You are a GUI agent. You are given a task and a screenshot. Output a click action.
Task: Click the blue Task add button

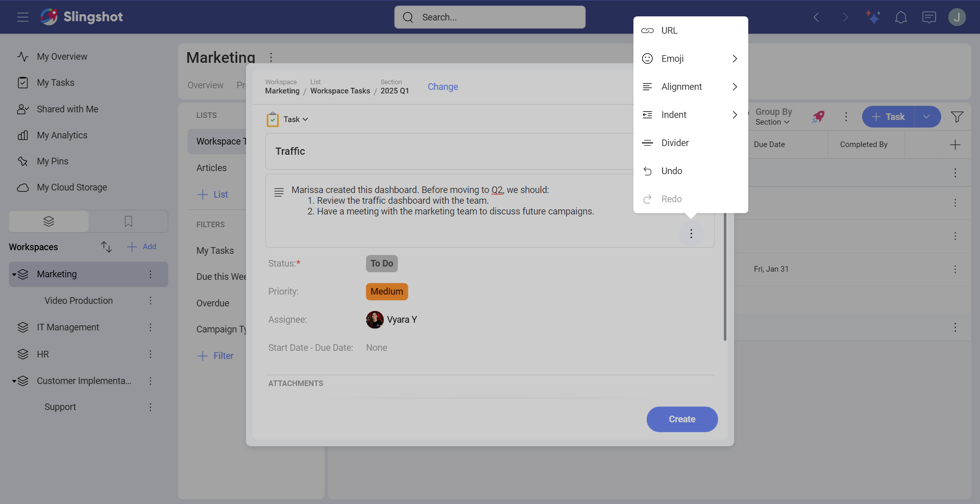coord(889,117)
